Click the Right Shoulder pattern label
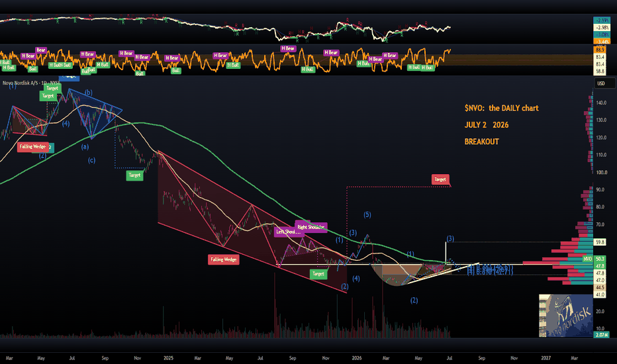 (311, 227)
